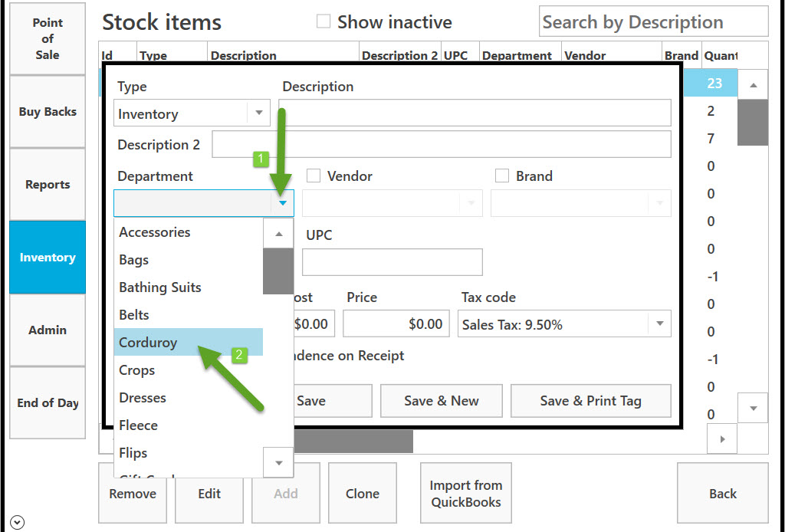The image size is (785, 532).
Task: Click the stock table vertical scrollbar thumb
Action: [753, 122]
